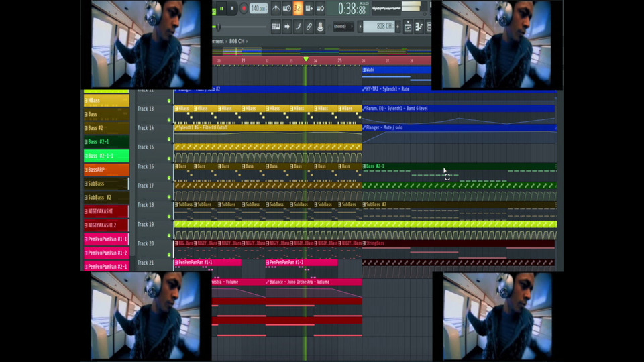The image size is (644, 362).
Task: Mute Track 14 with its green dot
Action: [x=169, y=139]
